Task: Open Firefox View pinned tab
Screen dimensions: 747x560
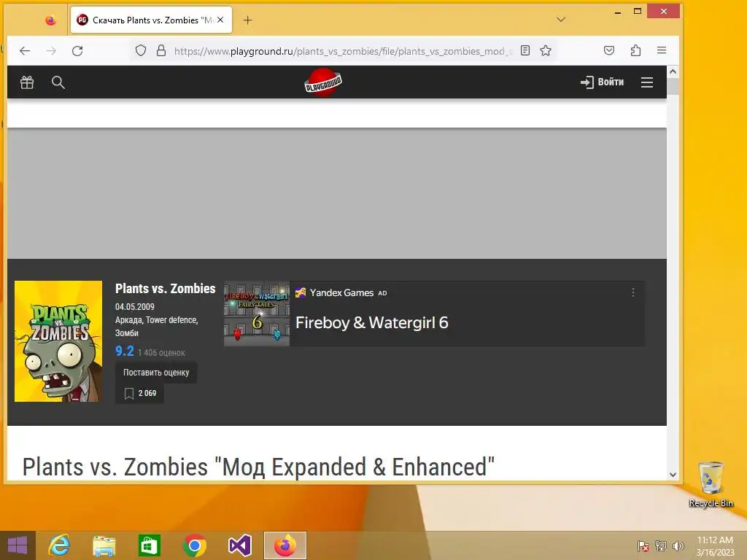Action: click(x=50, y=20)
